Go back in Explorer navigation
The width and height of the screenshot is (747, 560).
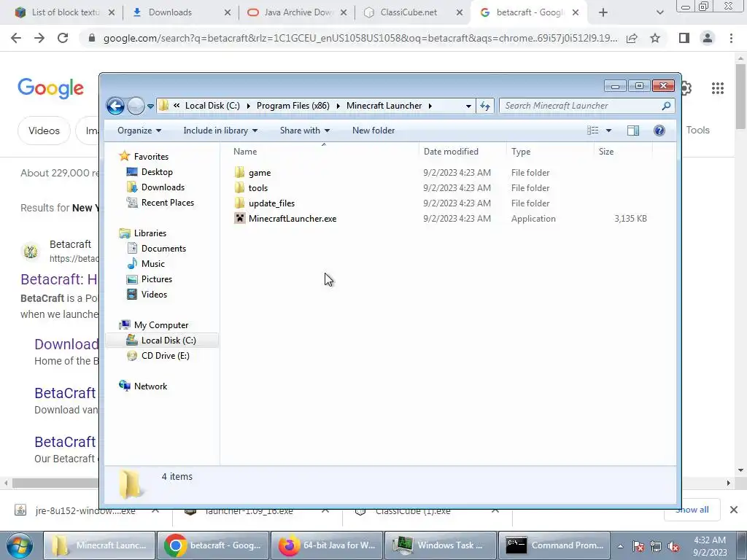115,106
